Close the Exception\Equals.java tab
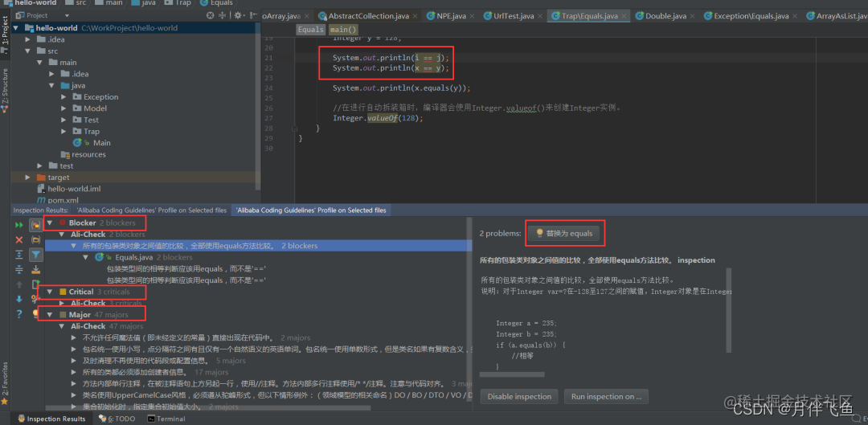Viewport: 868px width, 425px height. tap(795, 16)
